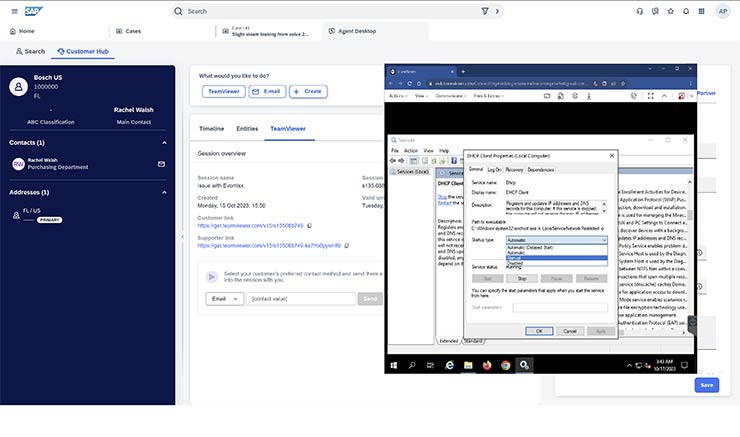Collapse the side panel with splitter arrow
This screenshot has width=740, height=437.
click(182, 237)
